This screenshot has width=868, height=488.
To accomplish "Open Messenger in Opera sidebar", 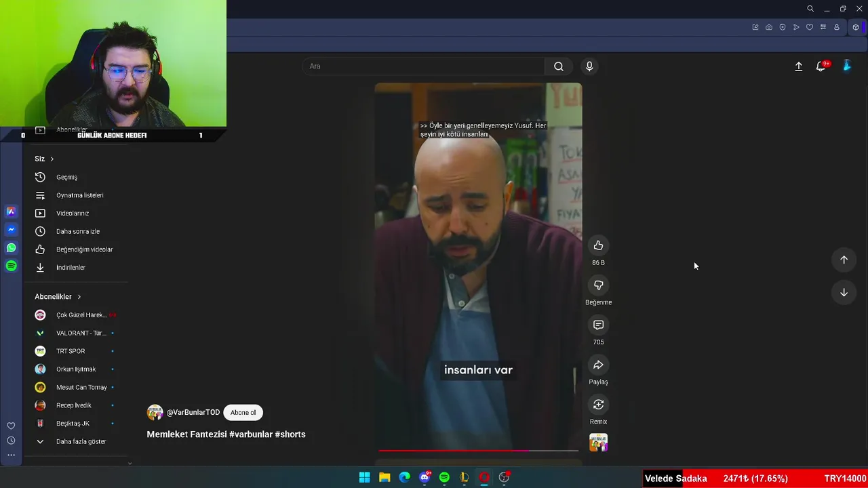I will point(11,230).
